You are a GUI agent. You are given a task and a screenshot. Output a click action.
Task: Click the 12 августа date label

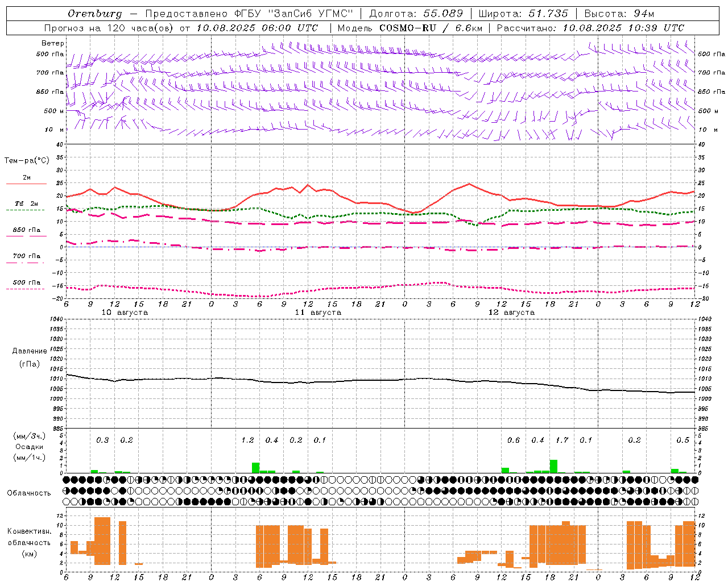click(511, 313)
